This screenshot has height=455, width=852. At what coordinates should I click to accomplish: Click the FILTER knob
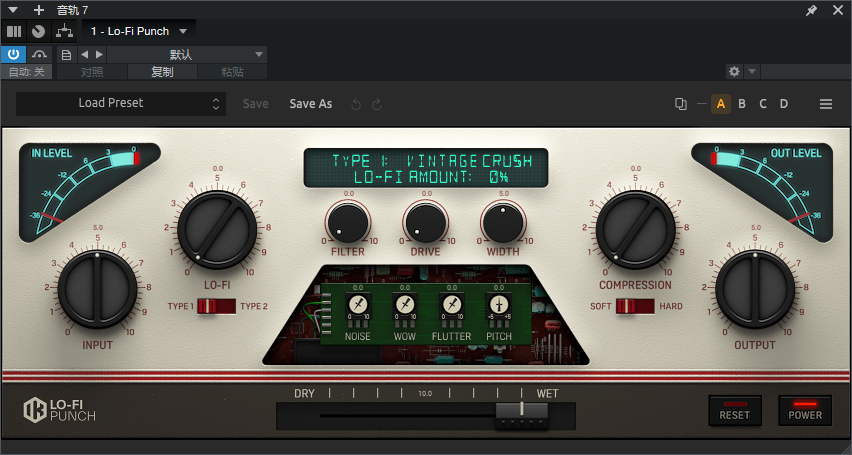coord(348,223)
